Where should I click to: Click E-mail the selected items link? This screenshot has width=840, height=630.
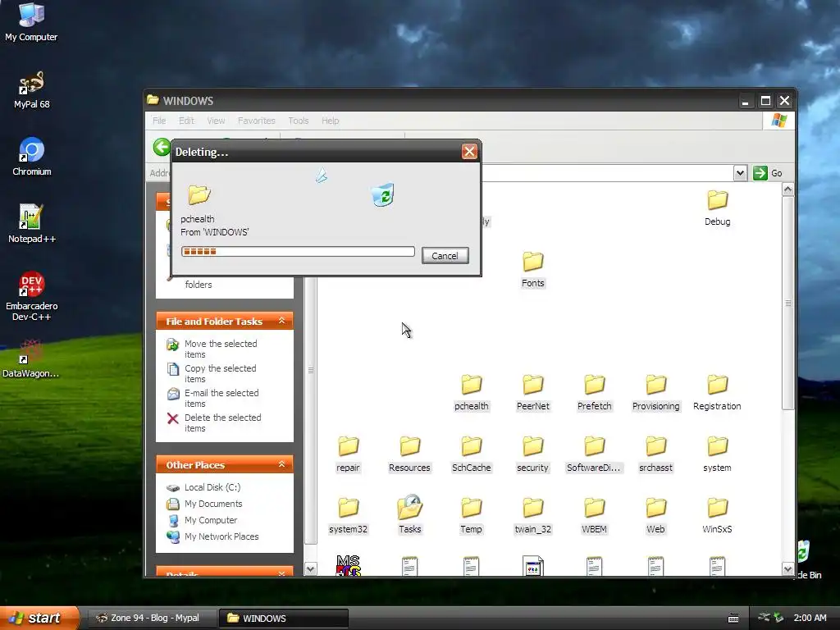[x=221, y=398]
